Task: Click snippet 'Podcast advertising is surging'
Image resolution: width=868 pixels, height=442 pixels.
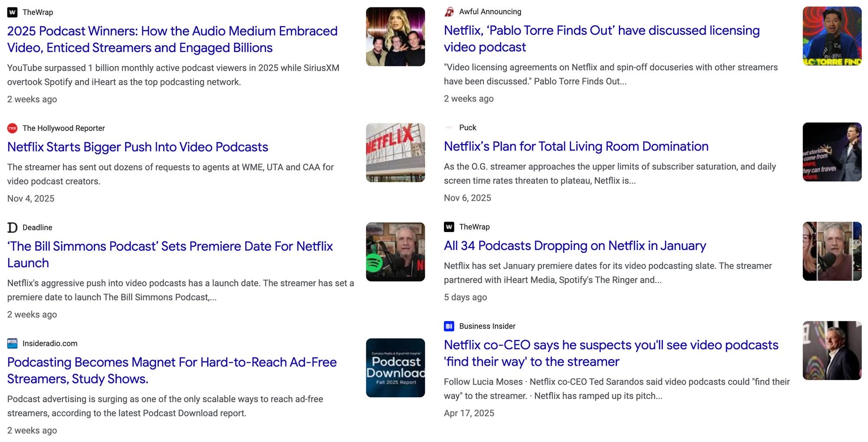Action: coord(165,406)
